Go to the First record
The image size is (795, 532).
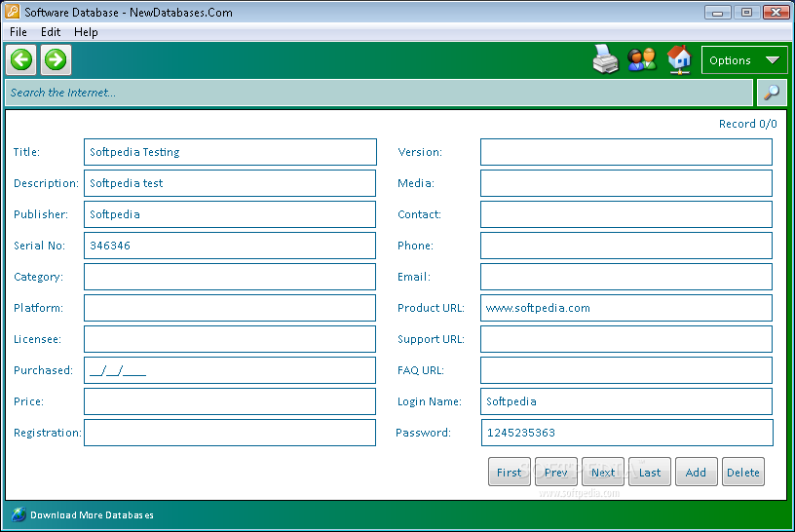click(x=509, y=473)
